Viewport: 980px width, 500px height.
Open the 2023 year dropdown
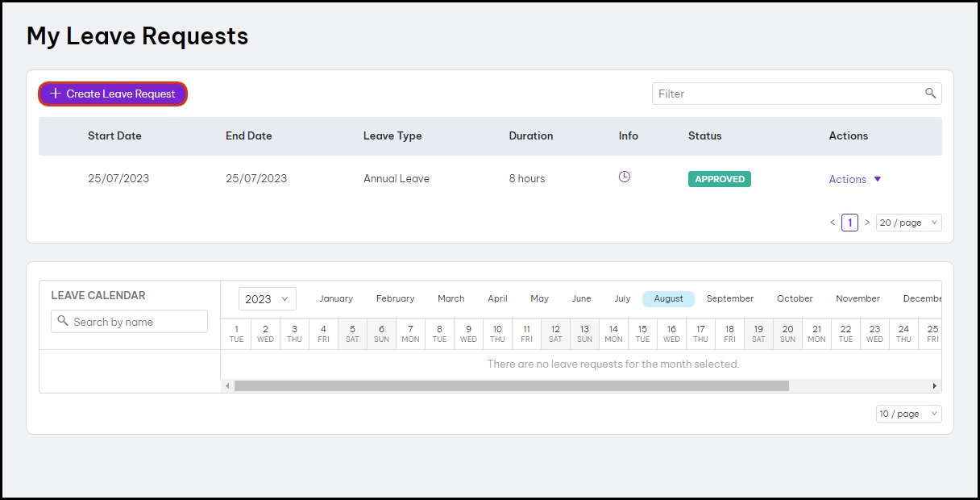pyautogui.click(x=267, y=299)
